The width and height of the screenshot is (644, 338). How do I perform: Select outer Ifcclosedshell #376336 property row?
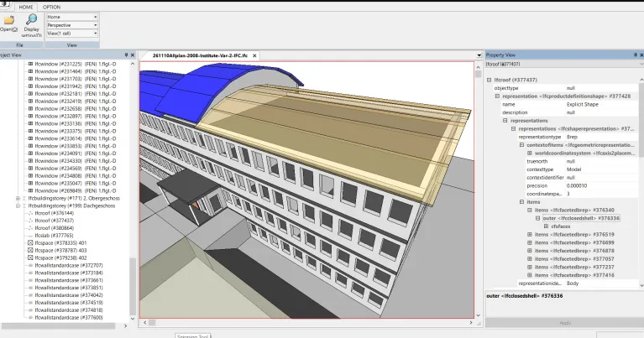click(x=581, y=218)
